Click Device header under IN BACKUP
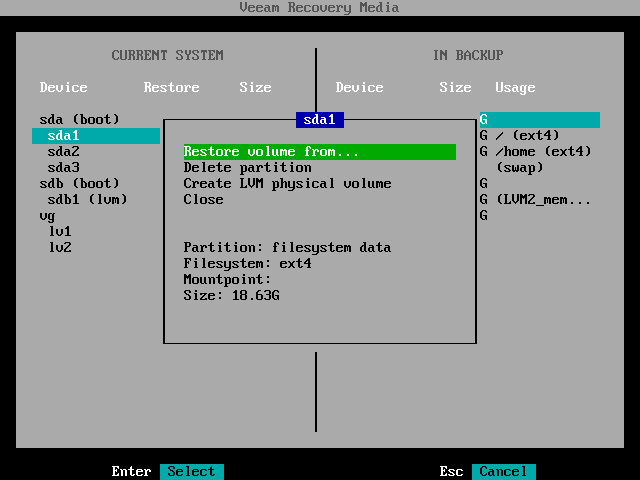The height and width of the screenshot is (480, 640). coord(359,87)
